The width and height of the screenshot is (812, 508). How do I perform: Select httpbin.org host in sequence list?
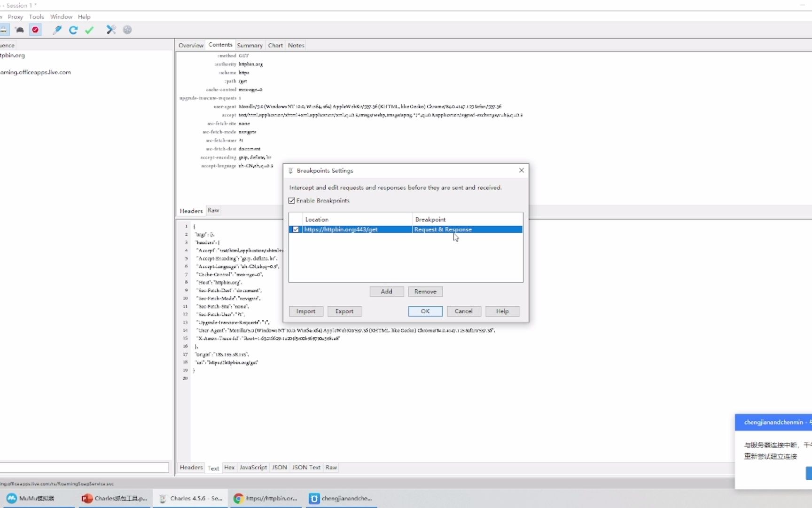point(13,56)
